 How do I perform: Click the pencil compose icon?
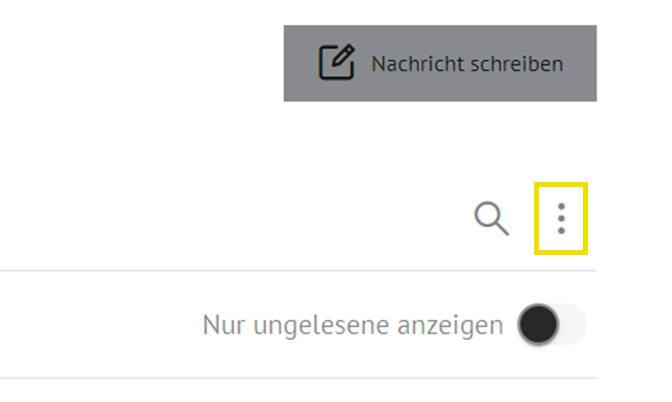tap(336, 62)
